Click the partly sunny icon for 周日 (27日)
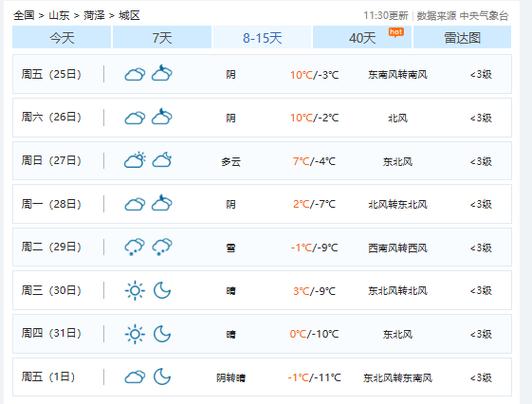Image resolution: width=532 pixels, height=404 pixels. [x=135, y=160]
